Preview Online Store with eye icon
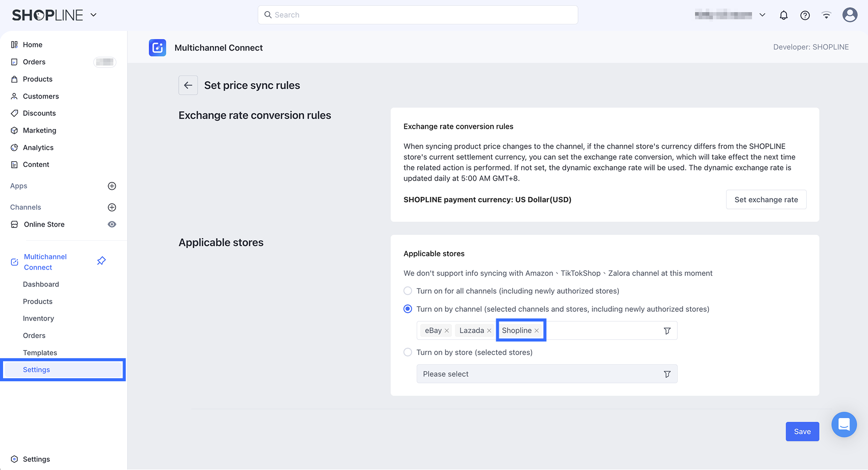This screenshot has width=868, height=470. (112, 225)
